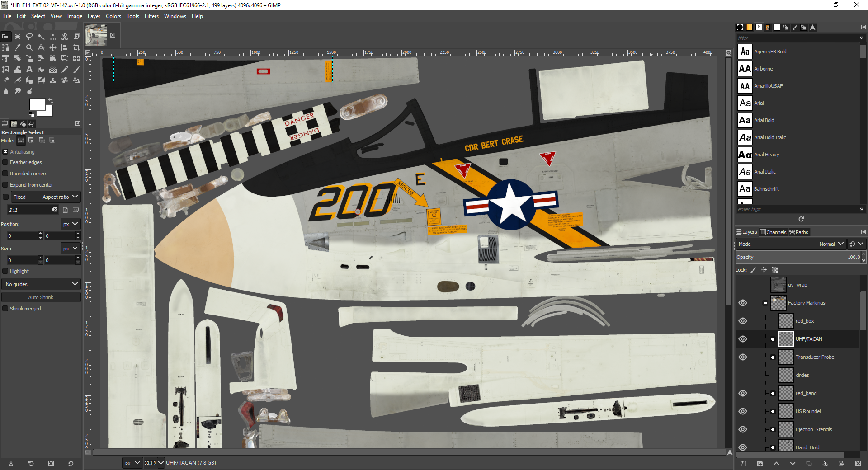Hide the US Roundel layer
This screenshot has height=470, width=868.
[x=743, y=411]
